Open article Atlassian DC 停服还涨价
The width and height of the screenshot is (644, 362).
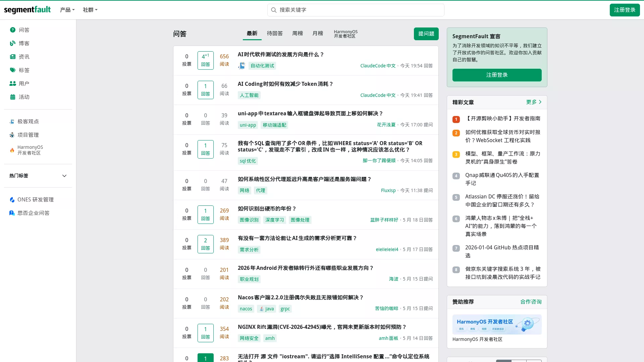[502, 200]
